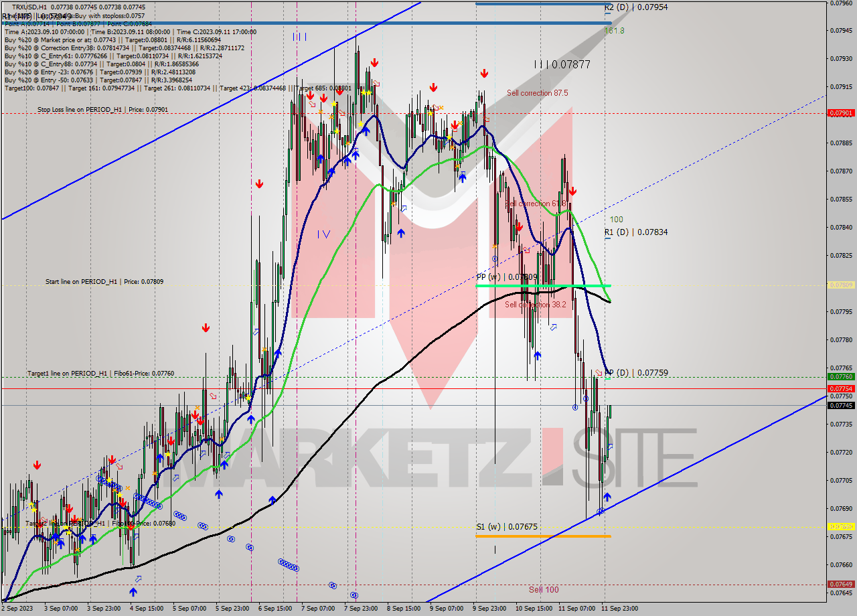The height and width of the screenshot is (616, 857).
Task: Select 'Sell correction 38.2' label
Action: click(535, 305)
